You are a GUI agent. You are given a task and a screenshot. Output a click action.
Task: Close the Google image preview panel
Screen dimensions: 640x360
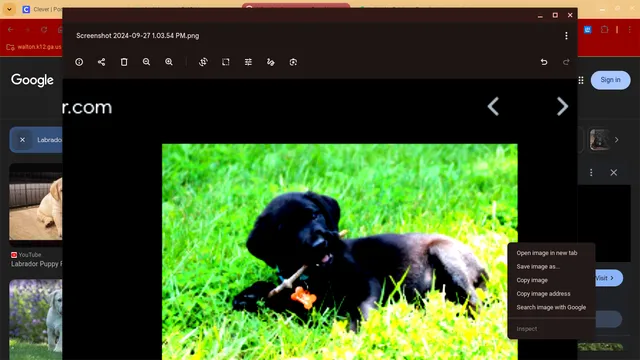(613, 173)
